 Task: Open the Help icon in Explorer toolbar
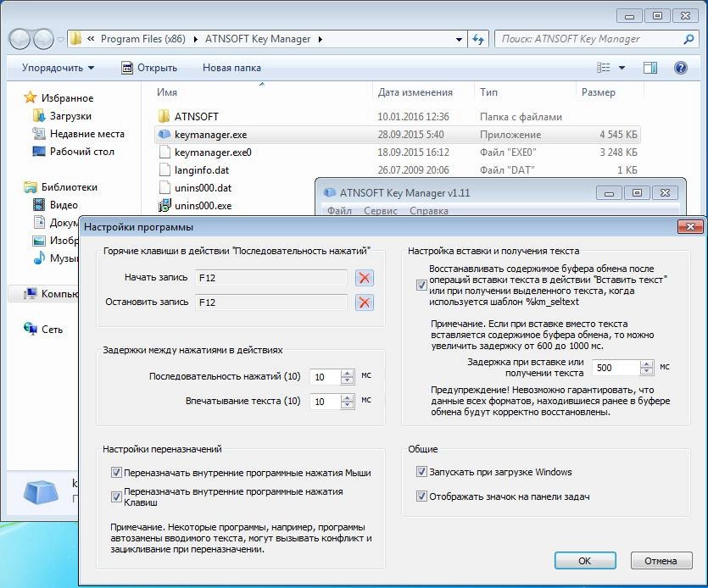681,68
